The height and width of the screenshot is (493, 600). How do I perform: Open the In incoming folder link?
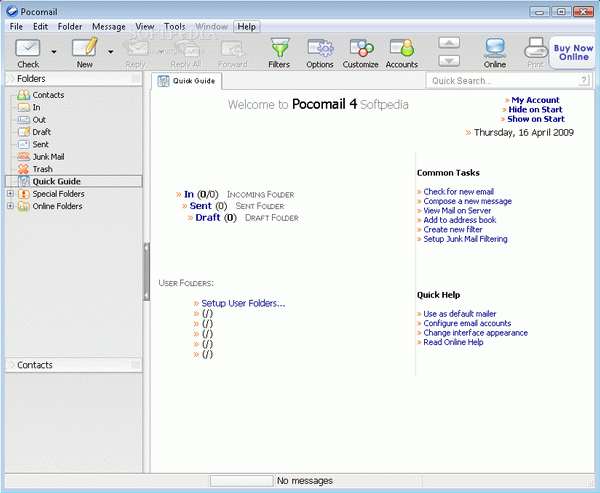[189, 194]
